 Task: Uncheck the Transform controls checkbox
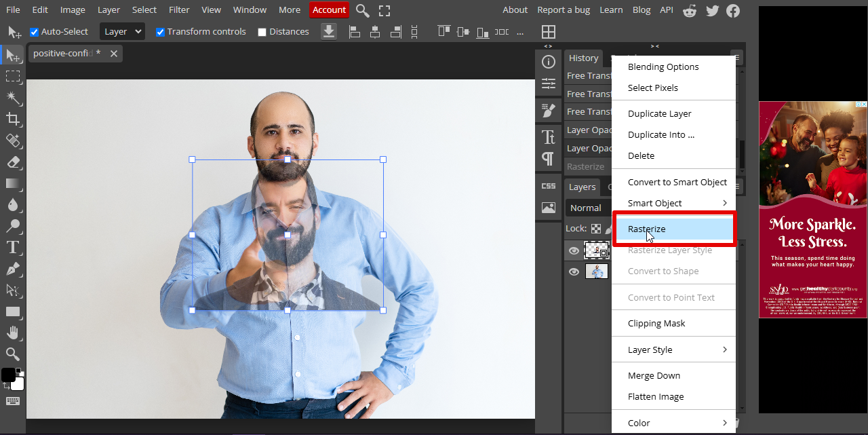[x=160, y=32]
